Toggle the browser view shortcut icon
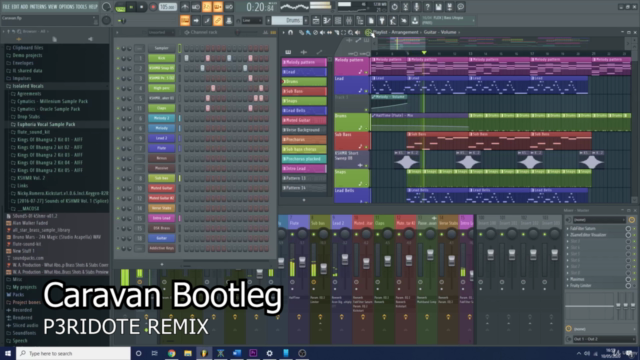The image size is (640, 360). click(360, 20)
